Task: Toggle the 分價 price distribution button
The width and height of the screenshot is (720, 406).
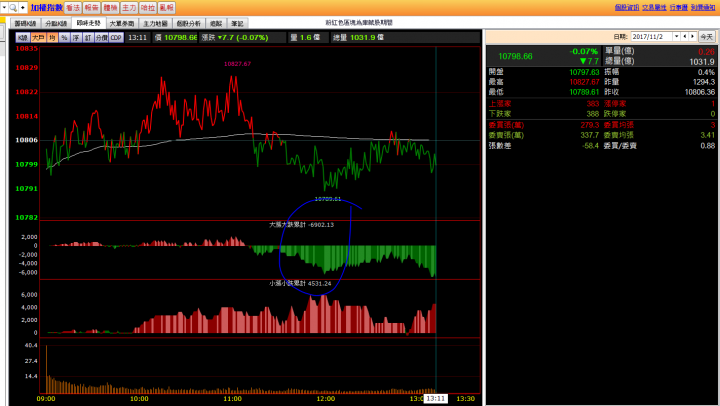Action: (x=101, y=38)
